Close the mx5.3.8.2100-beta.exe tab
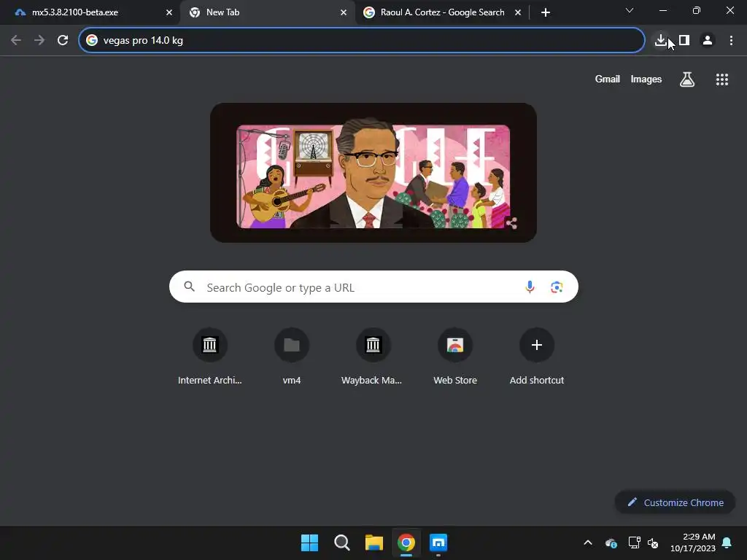 pyautogui.click(x=169, y=12)
